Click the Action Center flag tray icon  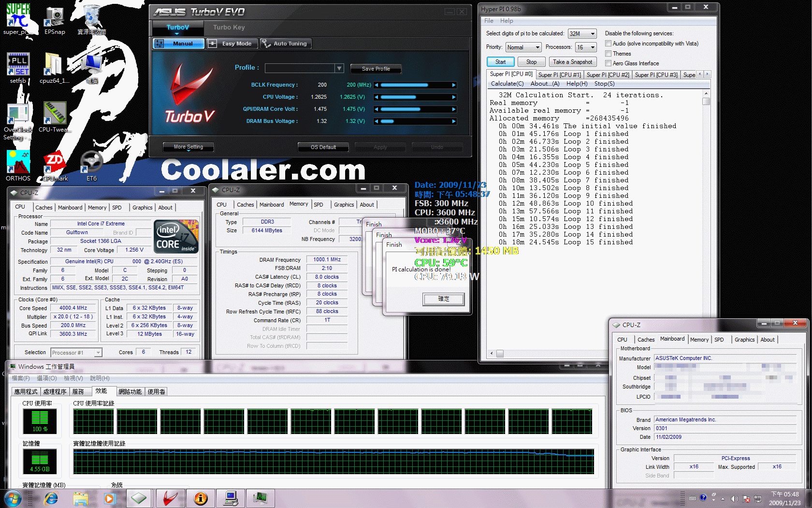pyautogui.click(x=746, y=499)
